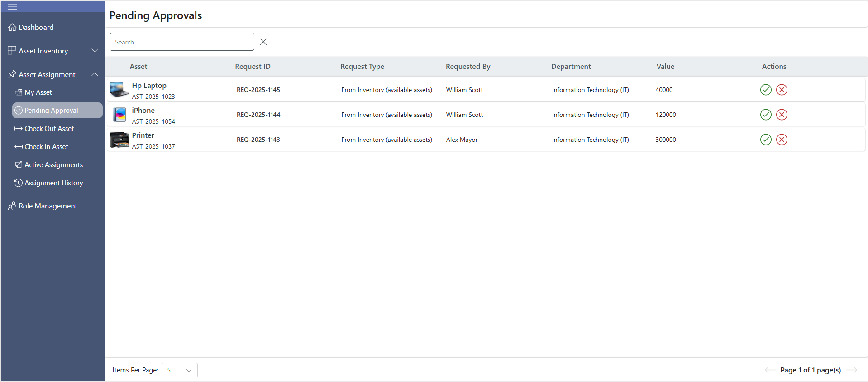Select Pending Approval in sidebar
The image size is (868, 382).
(57, 111)
